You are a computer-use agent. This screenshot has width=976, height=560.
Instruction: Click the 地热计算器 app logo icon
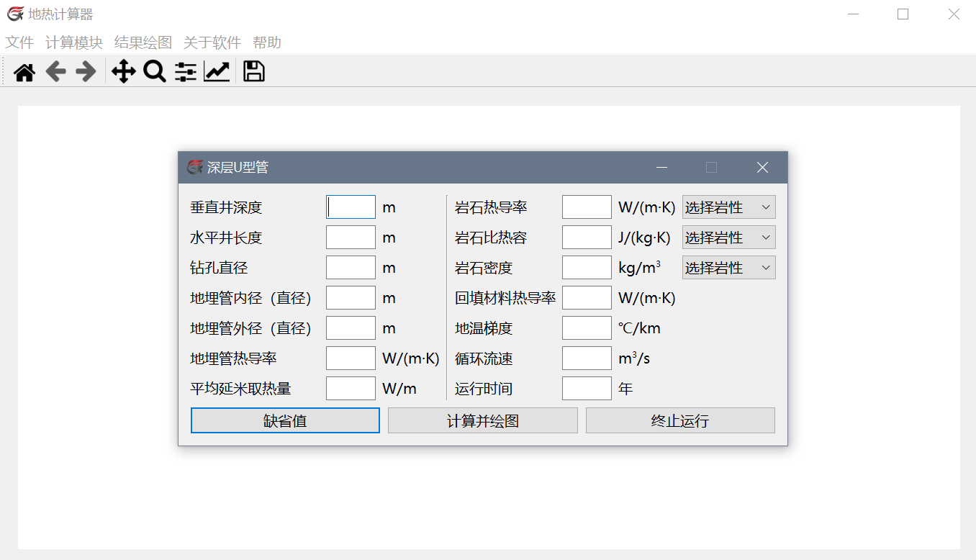(x=15, y=14)
